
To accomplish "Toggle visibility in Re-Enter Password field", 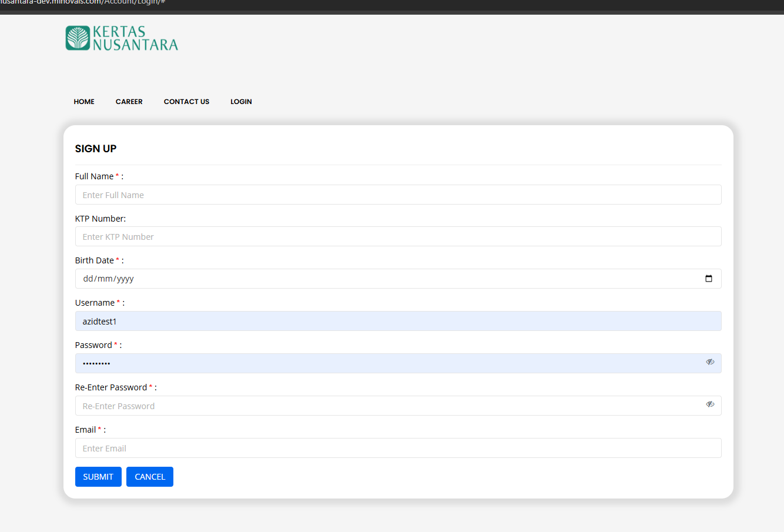I will 710,404.
